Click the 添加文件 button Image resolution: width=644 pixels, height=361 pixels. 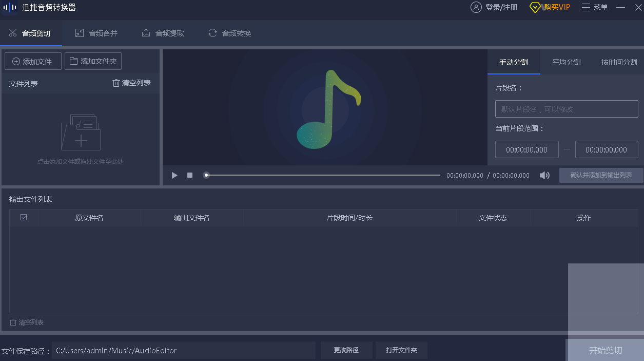[33, 61]
